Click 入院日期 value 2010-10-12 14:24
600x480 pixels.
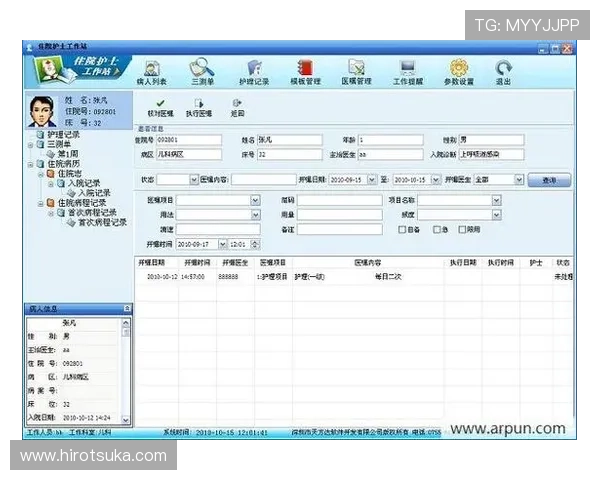coord(86,418)
